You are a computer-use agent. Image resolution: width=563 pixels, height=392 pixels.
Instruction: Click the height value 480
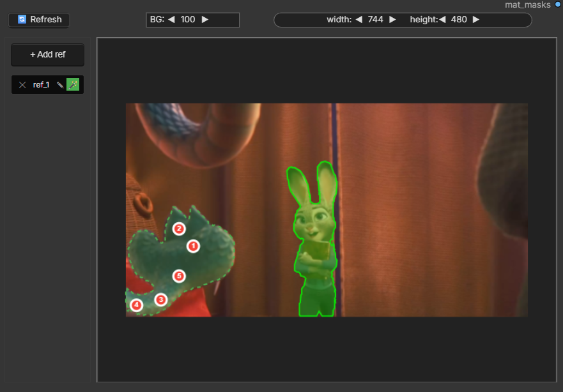pos(459,19)
